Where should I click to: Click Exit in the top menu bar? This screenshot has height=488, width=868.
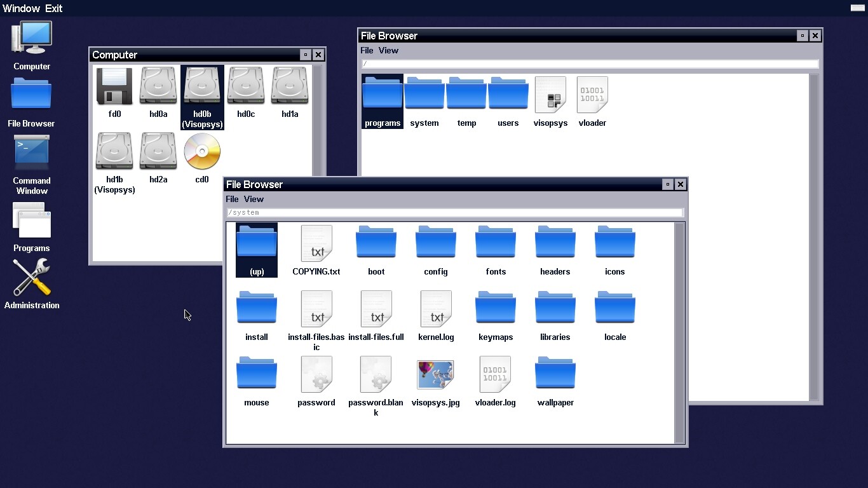tap(54, 8)
